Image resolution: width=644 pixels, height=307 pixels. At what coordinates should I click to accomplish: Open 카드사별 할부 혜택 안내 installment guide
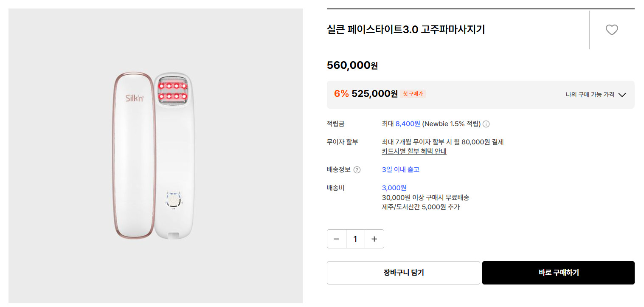(413, 151)
